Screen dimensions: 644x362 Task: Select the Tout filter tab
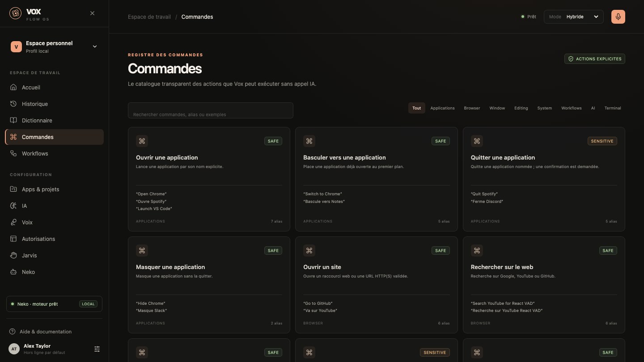(x=416, y=108)
